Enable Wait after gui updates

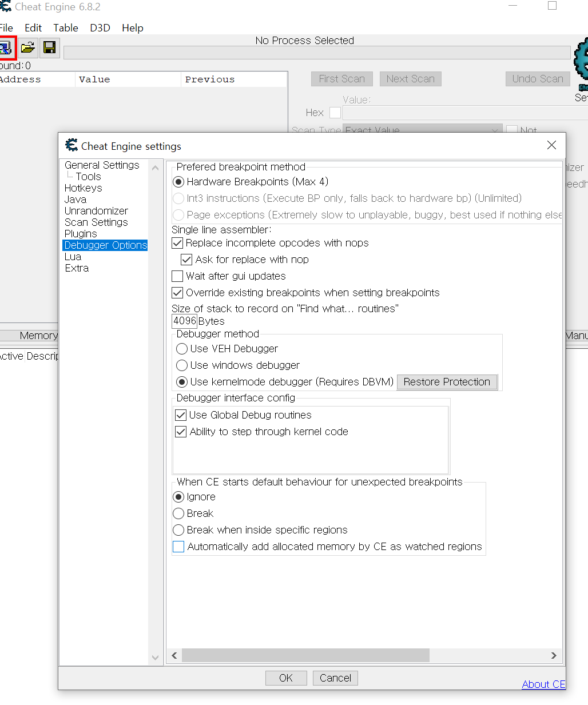pyautogui.click(x=177, y=276)
